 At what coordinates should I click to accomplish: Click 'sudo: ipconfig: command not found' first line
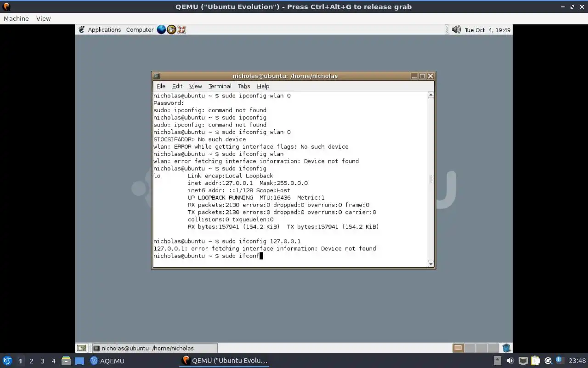click(x=210, y=110)
